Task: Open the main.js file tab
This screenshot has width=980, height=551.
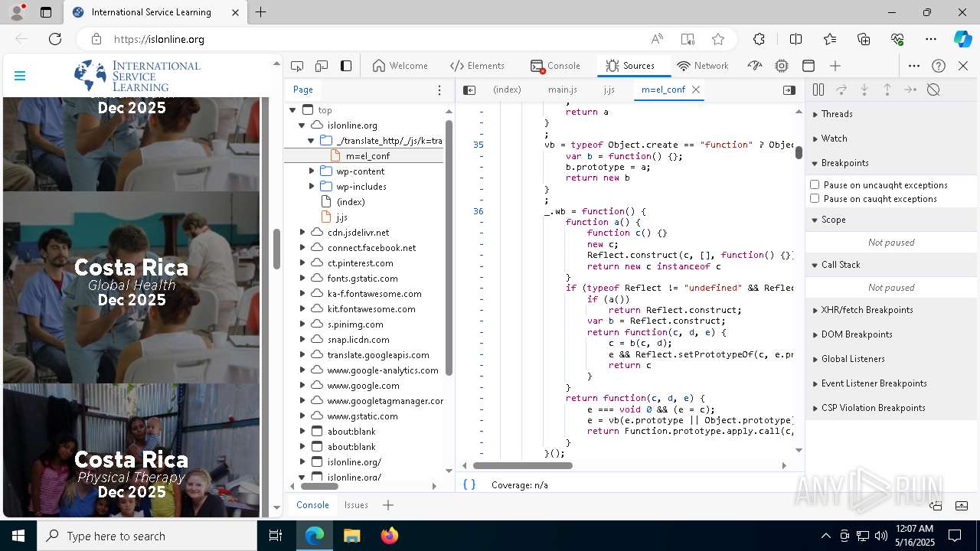Action: pyautogui.click(x=563, y=90)
